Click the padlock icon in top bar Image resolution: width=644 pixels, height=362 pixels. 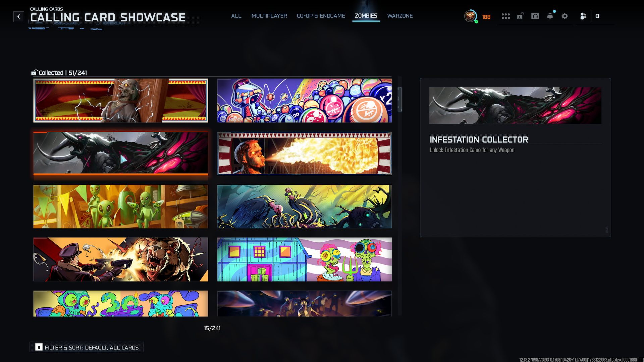pos(521,16)
